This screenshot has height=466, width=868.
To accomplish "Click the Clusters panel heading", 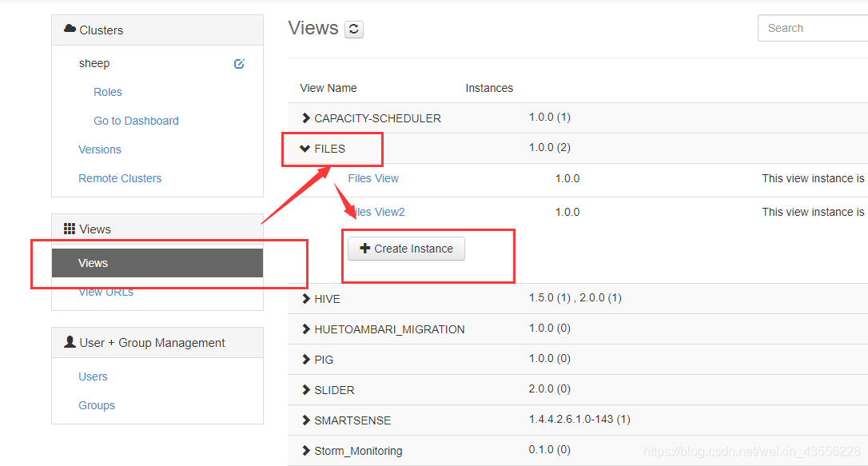I will (102, 30).
